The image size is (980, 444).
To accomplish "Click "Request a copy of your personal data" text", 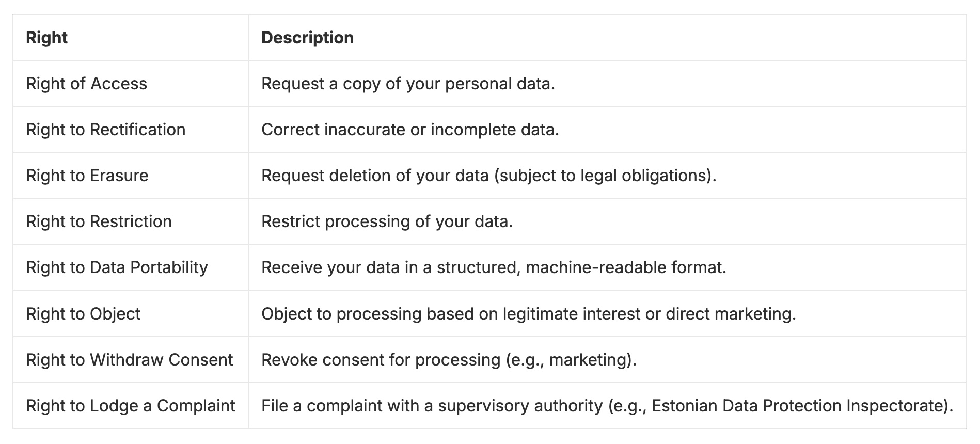I will click(408, 84).
